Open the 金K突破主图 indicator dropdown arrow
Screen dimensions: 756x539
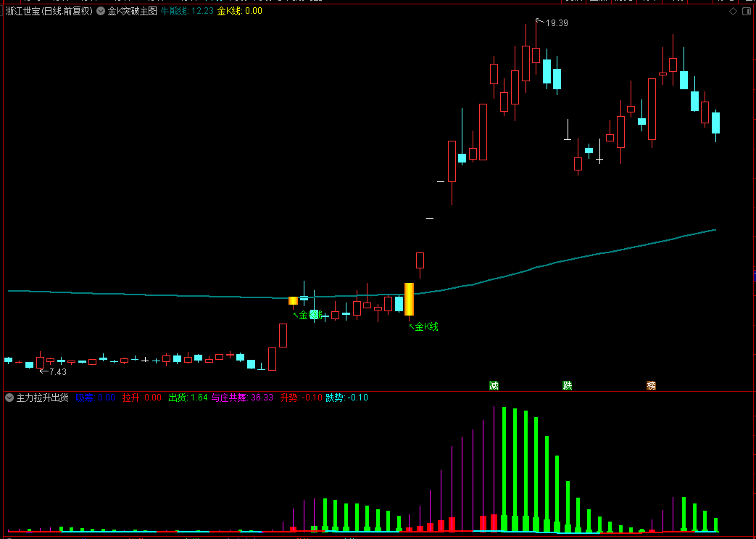(101, 11)
